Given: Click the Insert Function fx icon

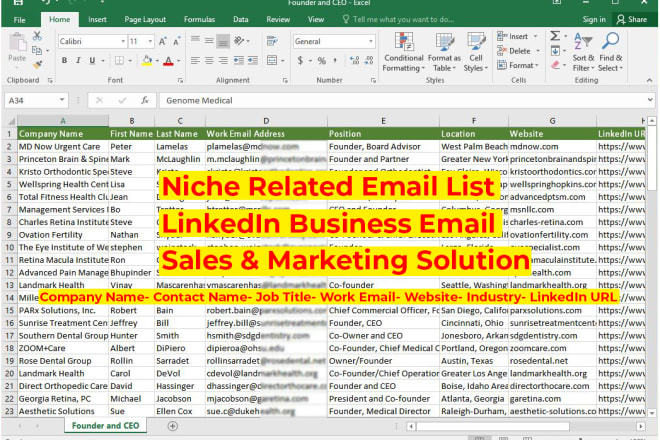Looking at the screenshot, I should tap(145, 101).
